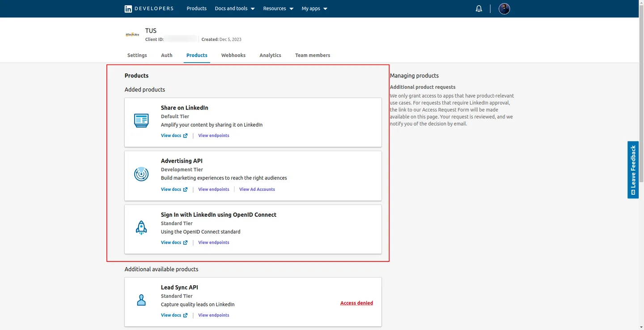Open View endpoints for OpenID Connect
The height and width of the screenshot is (330, 644).
tap(214, 243)
